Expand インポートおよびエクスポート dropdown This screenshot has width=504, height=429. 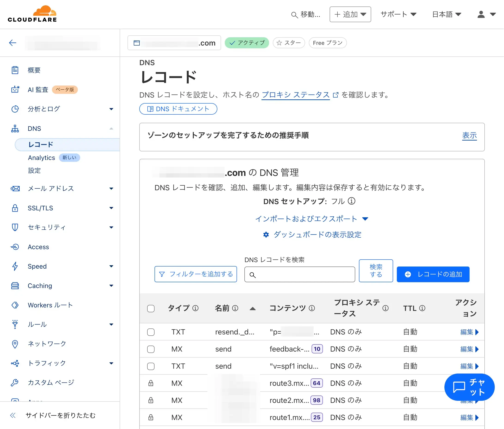click(x=312, y=219)
